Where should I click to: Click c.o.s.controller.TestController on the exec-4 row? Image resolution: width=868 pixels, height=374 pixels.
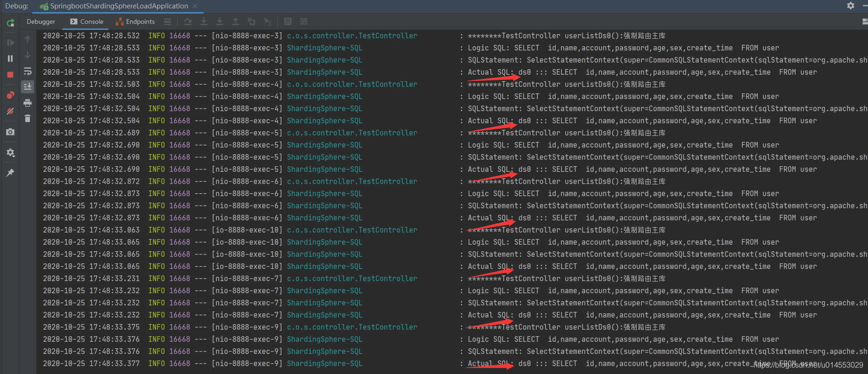[x=352, y=84]
